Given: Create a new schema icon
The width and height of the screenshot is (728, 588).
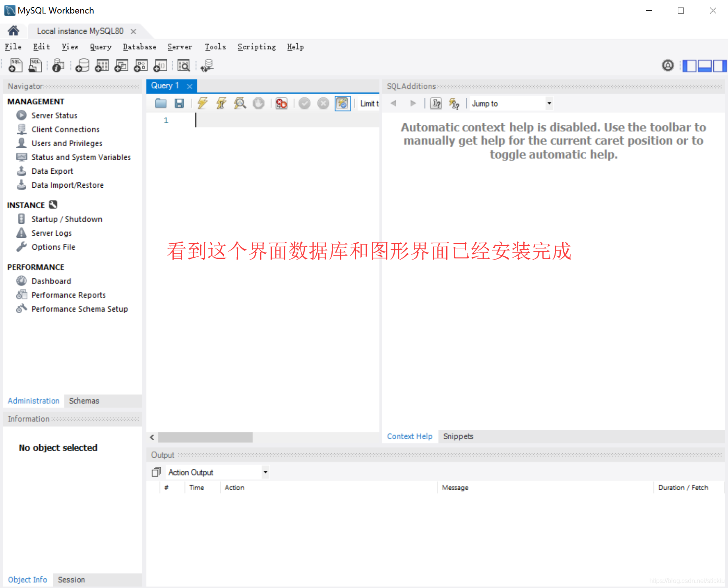Looking at the screenshot, I should [x=82, y=66].
